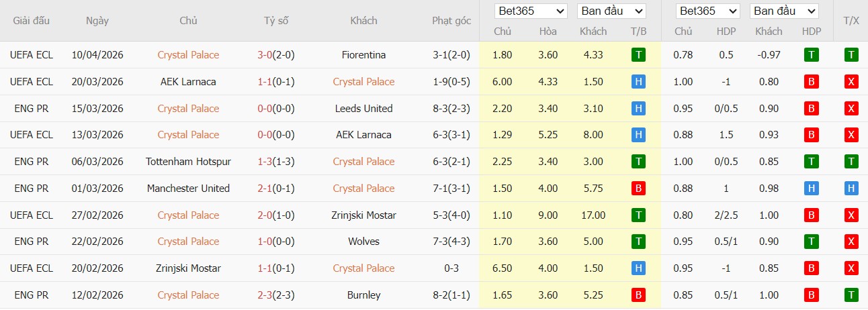Expand the first Ban đầu odds dropdown
This screenshot has width=868, height=310.
611,11
